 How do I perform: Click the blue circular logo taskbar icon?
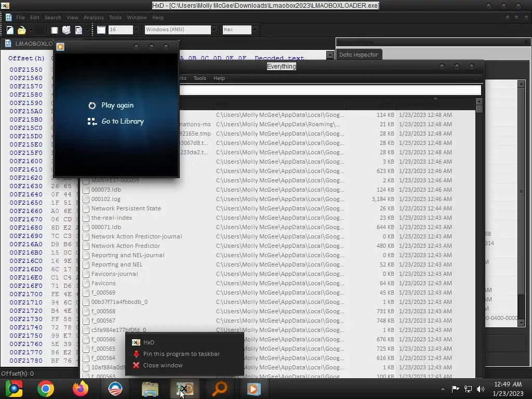pos(115,389)
